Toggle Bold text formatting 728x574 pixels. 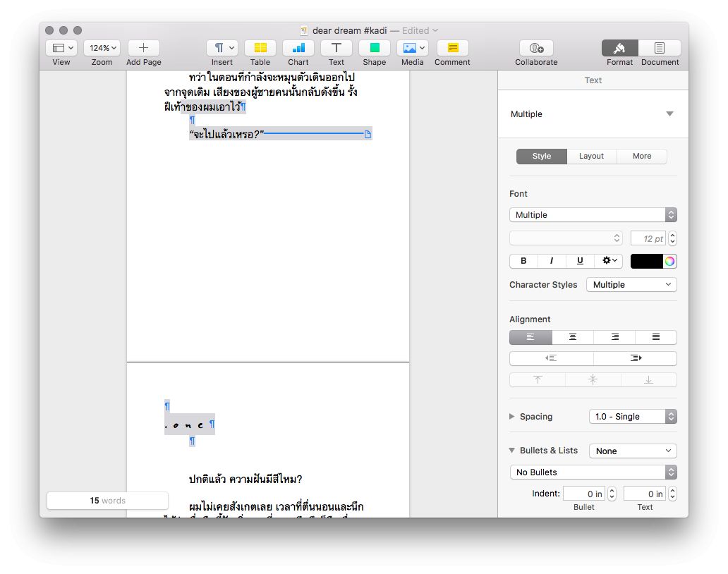pyautogui.click(x=523, y=261)
